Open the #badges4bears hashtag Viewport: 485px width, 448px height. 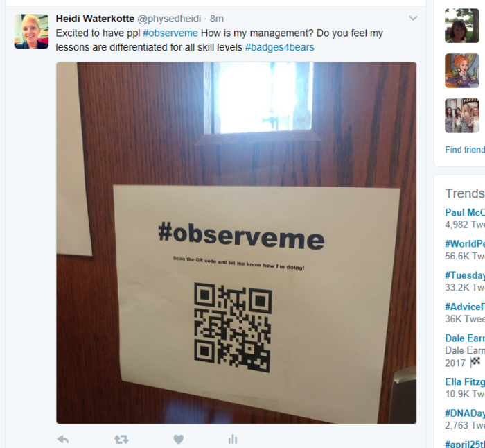point(280,47)
